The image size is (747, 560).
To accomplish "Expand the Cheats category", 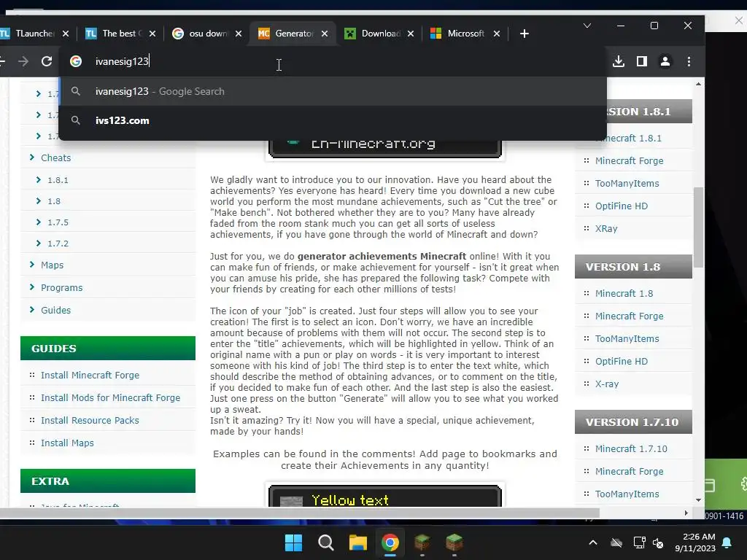I will point(55,157).
